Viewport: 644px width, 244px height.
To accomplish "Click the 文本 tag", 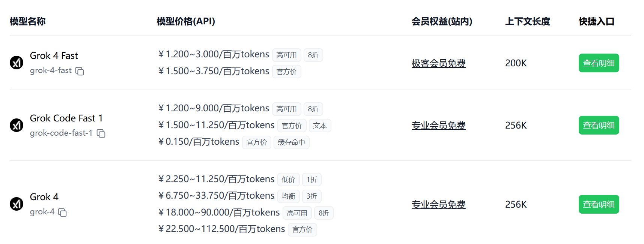I will coord(320,126).
